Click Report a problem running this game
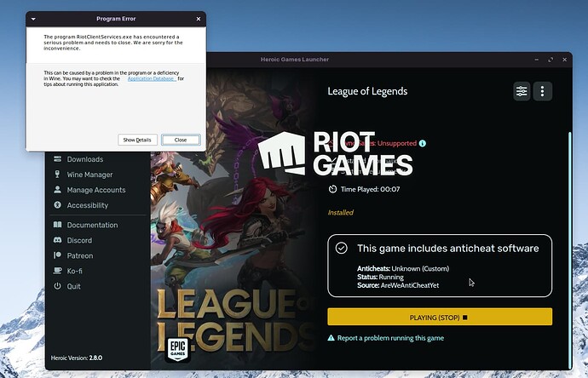 (390, 338)
